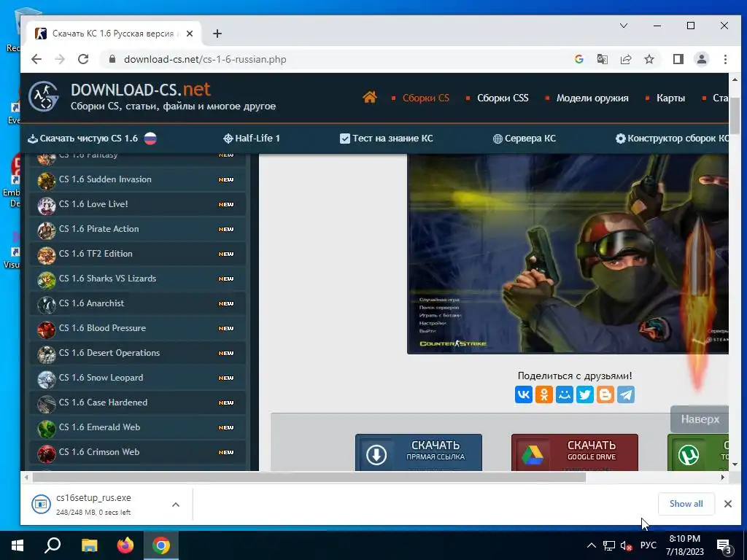
Task: Open Chrome tab search chevron
Action: pos(624,26)
